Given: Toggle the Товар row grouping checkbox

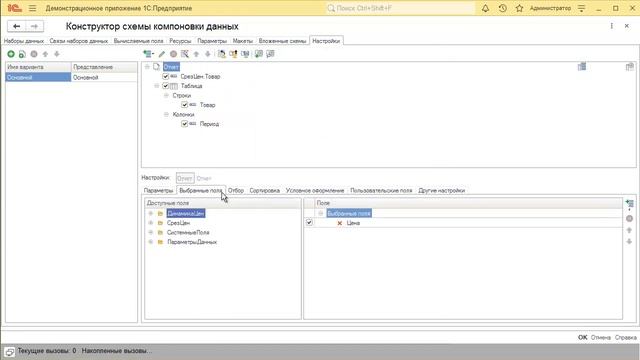Looking at the screenshot, I should point(184,105).
